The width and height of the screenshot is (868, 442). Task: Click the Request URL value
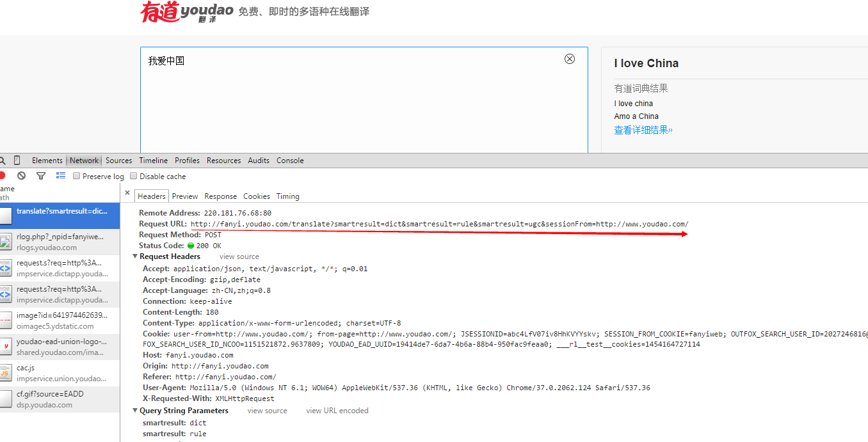click(440, 224)
